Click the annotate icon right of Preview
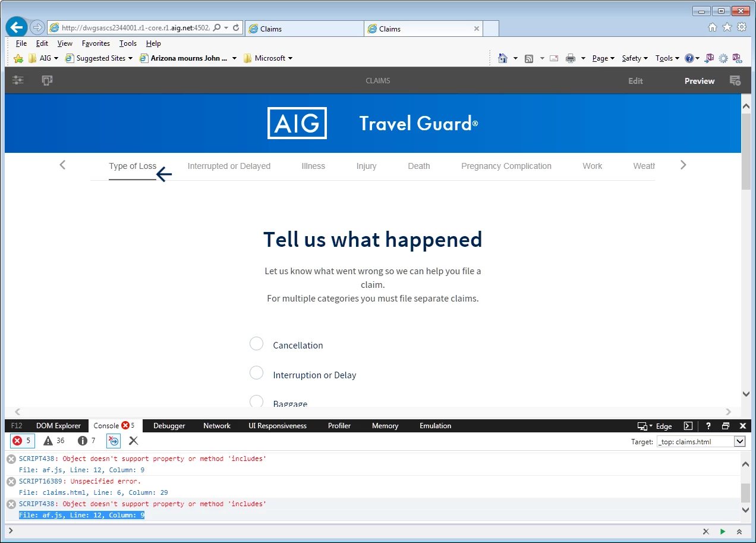 click(x=735, y=81)
